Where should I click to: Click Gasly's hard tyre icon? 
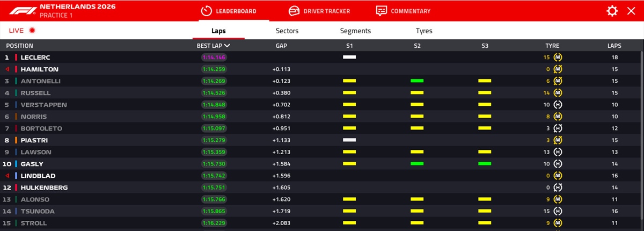[x=558, y=164]
